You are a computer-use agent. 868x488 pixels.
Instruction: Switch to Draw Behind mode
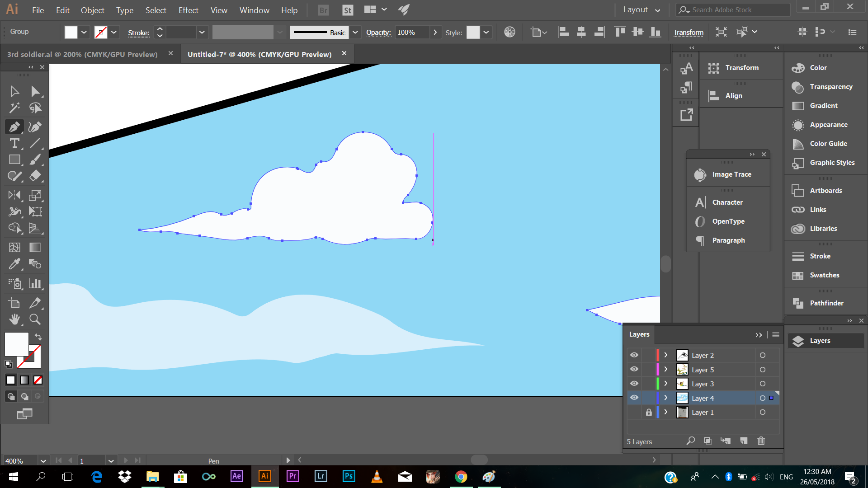click(24, 396)
